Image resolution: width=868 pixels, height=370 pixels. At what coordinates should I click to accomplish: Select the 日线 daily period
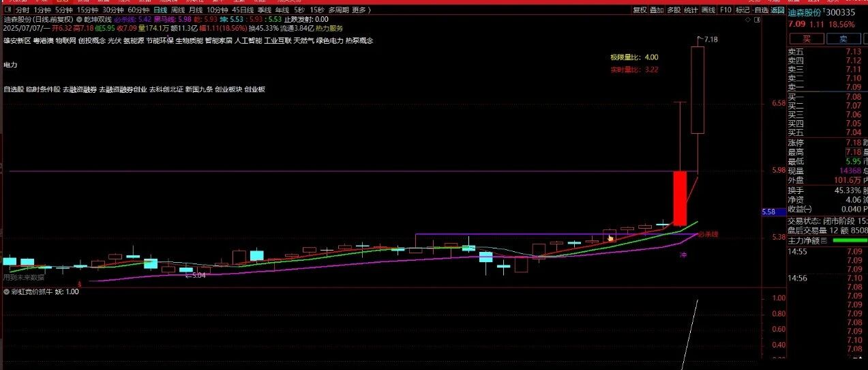pos(160,10)
